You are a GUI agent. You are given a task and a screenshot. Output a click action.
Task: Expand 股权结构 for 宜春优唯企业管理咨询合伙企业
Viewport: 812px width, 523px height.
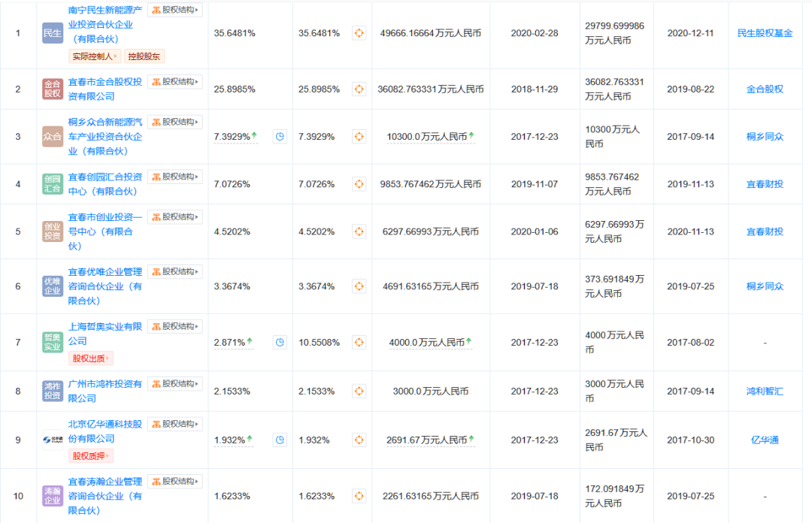point(175,272)
